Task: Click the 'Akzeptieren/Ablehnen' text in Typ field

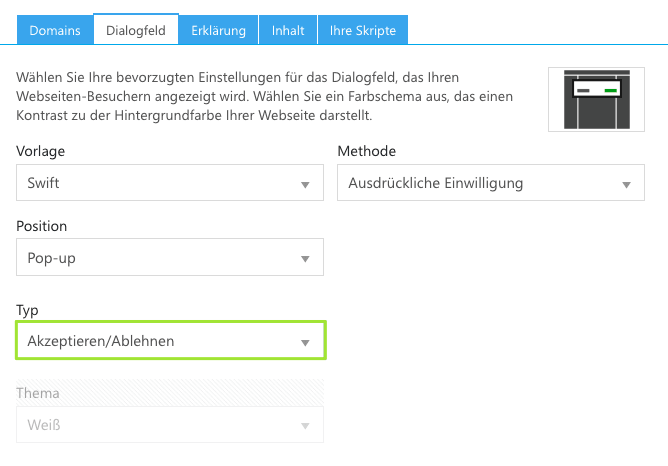Action: click(101, 341)
